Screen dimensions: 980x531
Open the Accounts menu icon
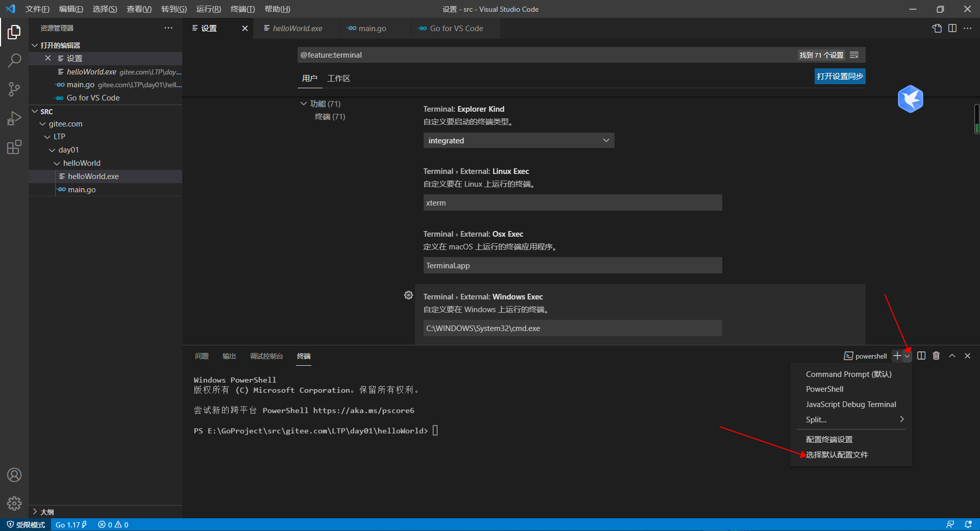pyautogui.click(x=14, y=475)
